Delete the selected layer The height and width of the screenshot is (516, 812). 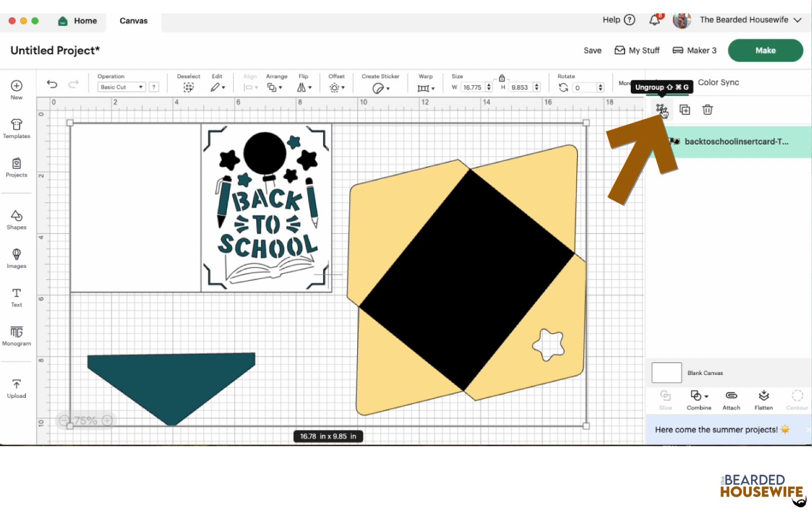coord(707,109)
